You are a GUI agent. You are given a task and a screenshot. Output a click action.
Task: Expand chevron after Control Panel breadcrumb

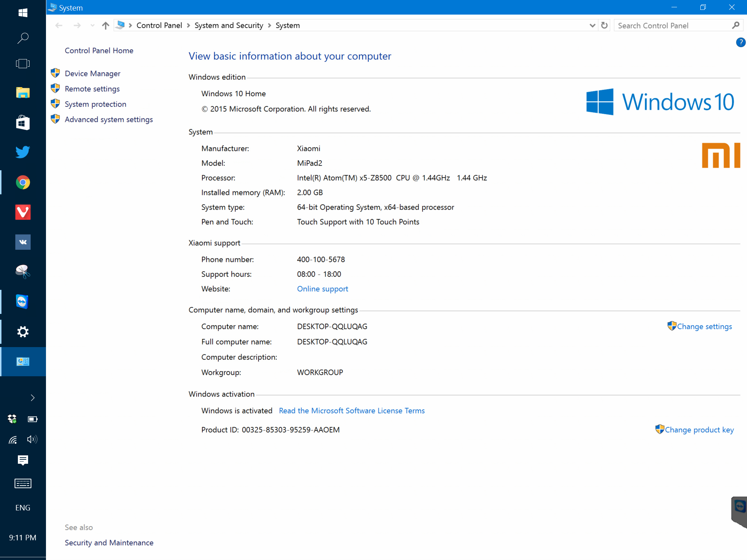(188, 26)
